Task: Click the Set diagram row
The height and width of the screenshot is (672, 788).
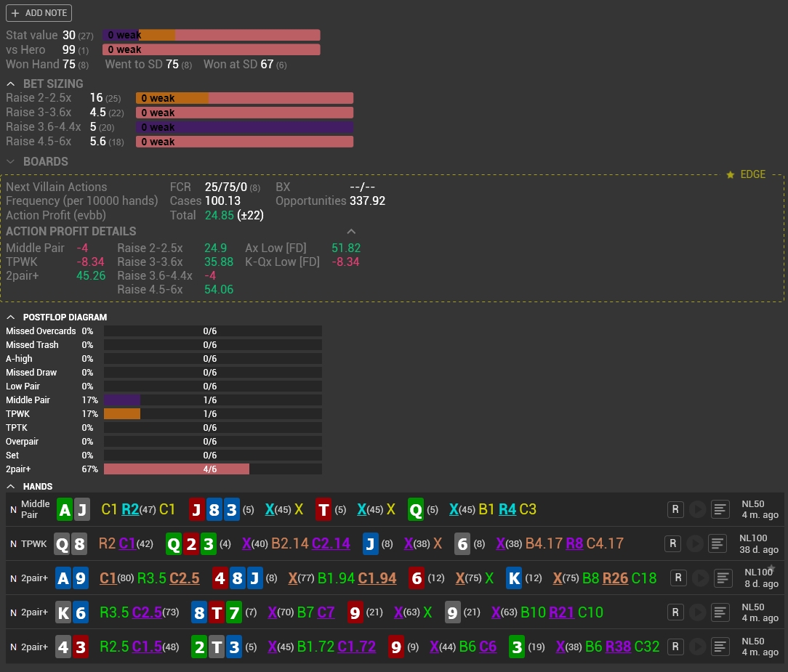Action: (164, 456)
